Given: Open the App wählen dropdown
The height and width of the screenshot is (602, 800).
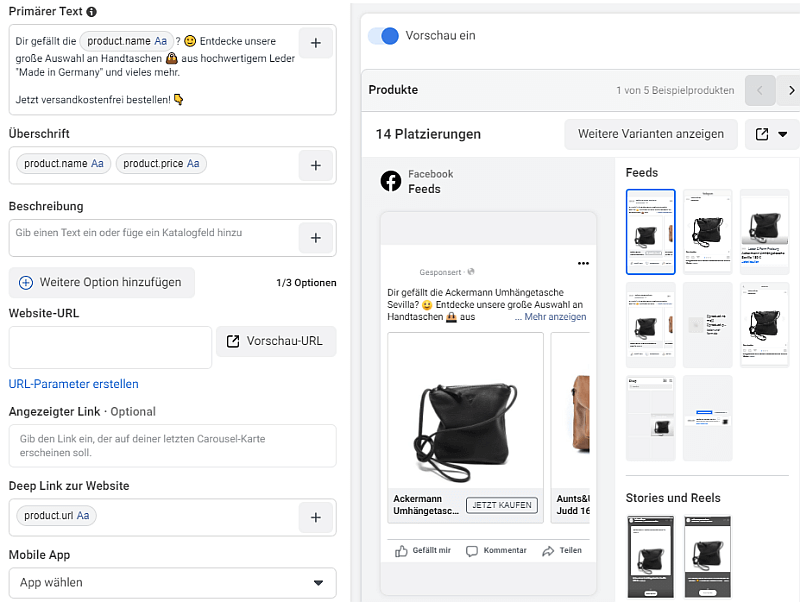Looking at the screenshot, I should click(x=172, y=583).
